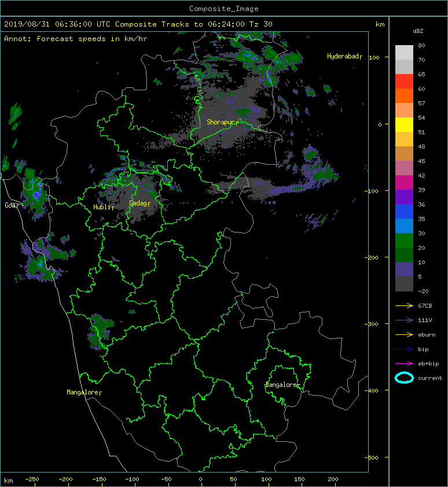Click the 150 tick on bottom axis
This screenshot has width=448, height=487.
point(299,479)
